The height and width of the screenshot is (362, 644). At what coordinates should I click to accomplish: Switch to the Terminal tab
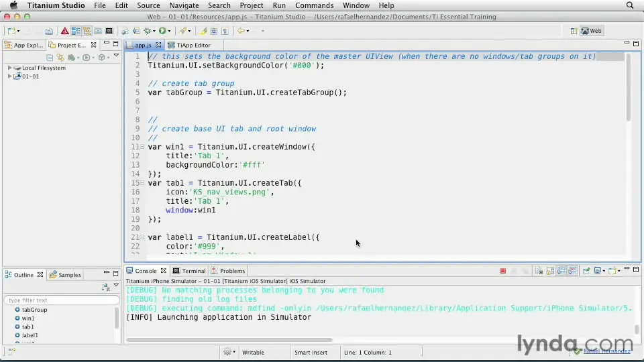coord(189,271)
